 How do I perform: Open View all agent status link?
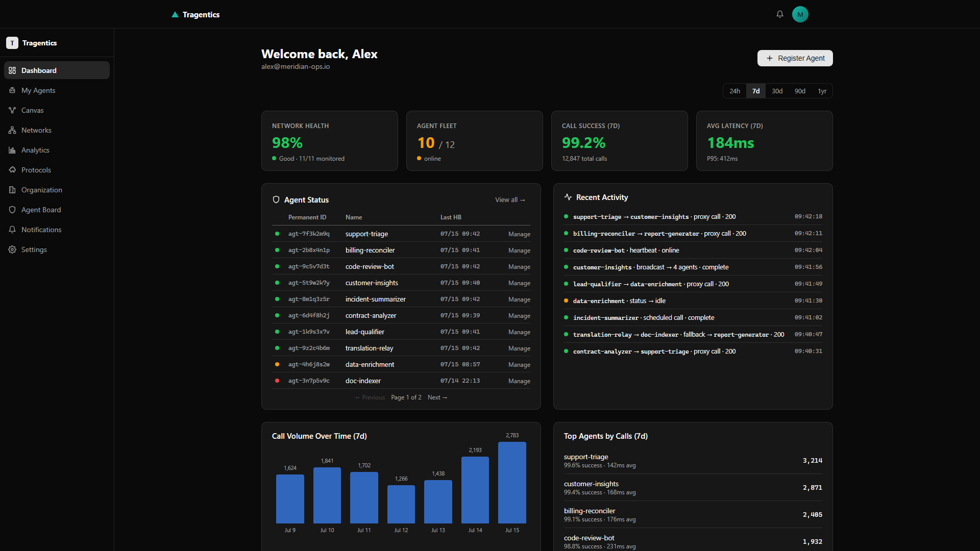510,200
